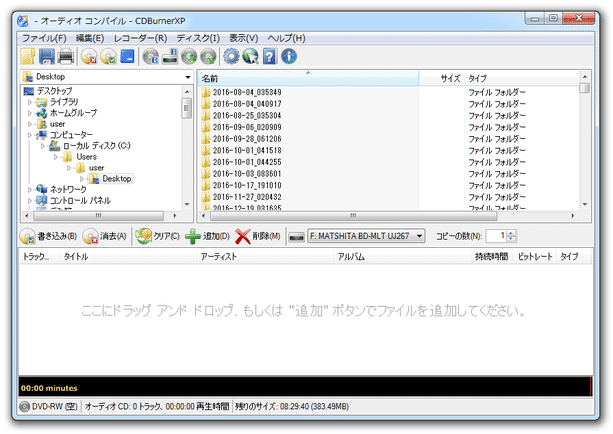Expand the ライブラリ tree node
Screen dimensions: 613x434
tap(30, 102)
